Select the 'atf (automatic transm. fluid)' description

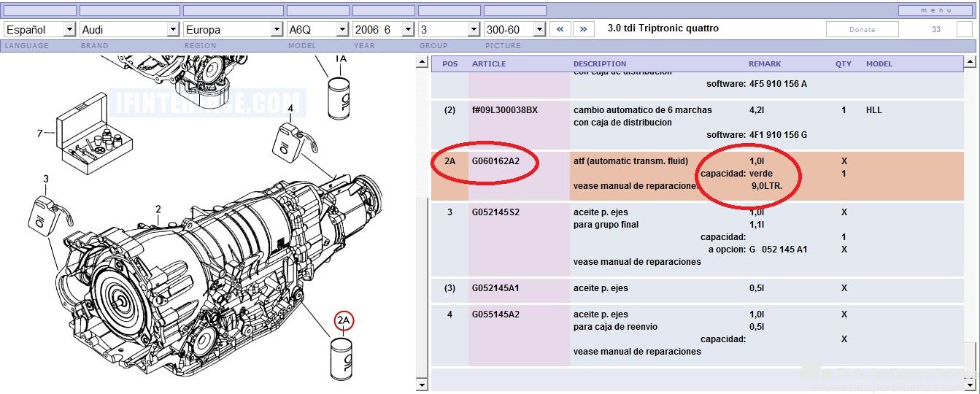pyautogui.click(x=630, y=161)
